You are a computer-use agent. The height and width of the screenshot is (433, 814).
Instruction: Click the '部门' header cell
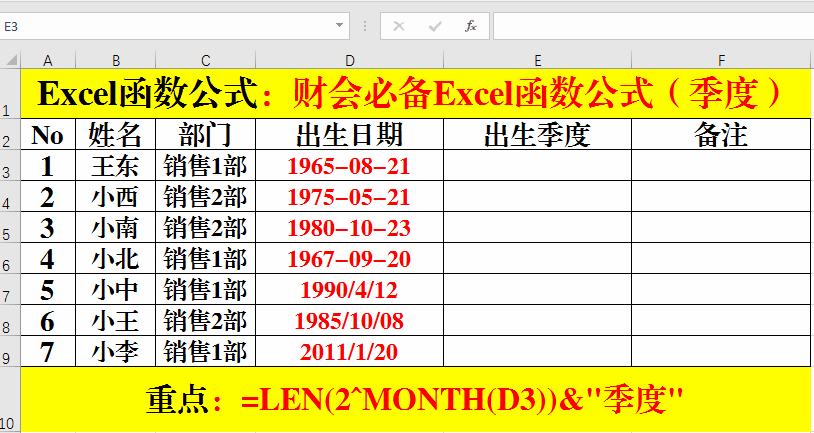[206, 134]
